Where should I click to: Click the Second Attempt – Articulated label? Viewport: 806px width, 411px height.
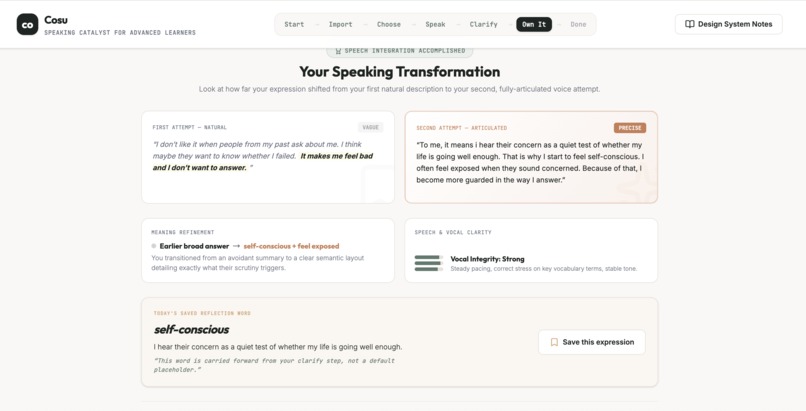tap(462, 128)
